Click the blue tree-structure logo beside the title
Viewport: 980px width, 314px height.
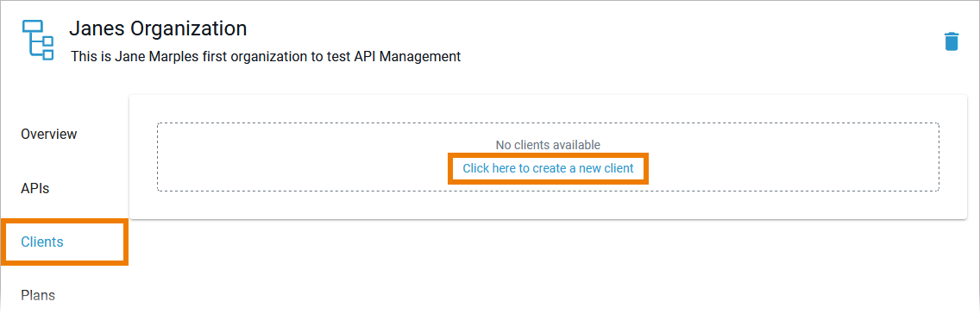[x=38, y=40]
